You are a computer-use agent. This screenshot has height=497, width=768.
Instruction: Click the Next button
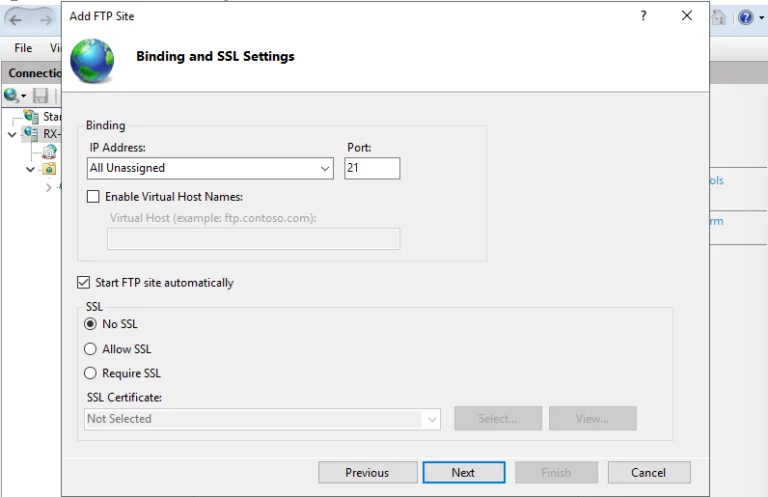pos(463,473)
